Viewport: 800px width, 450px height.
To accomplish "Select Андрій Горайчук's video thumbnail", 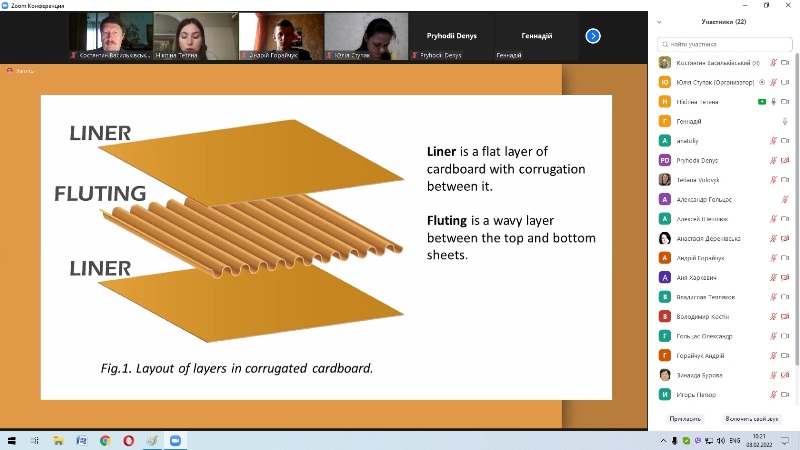I will point(281,36).
